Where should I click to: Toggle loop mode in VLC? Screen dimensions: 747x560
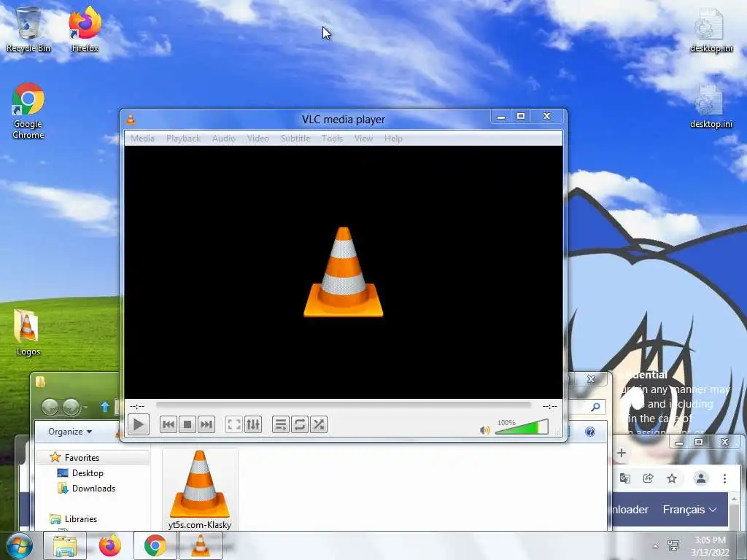pos(300,424)
